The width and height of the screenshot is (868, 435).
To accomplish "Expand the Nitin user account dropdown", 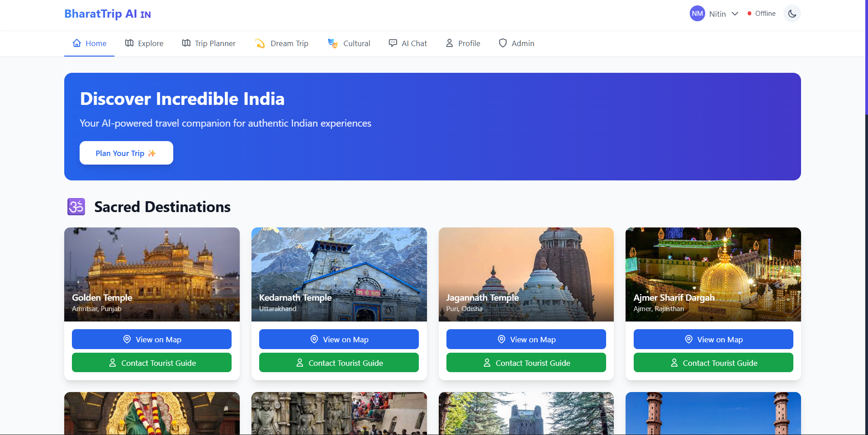I will (x=735, y=14).
